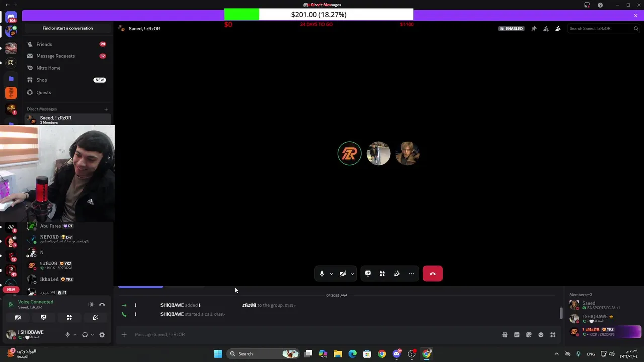Open the Friends tab
The width and height of the screenshot is (644, 362).
click(x=67, y=44)
